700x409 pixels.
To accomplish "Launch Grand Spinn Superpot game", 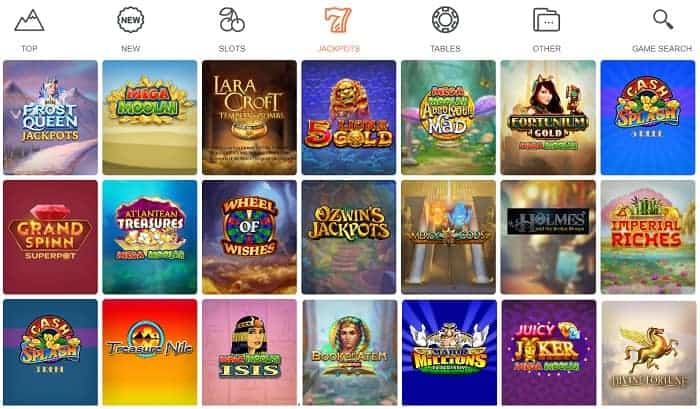I will [50, 237].
